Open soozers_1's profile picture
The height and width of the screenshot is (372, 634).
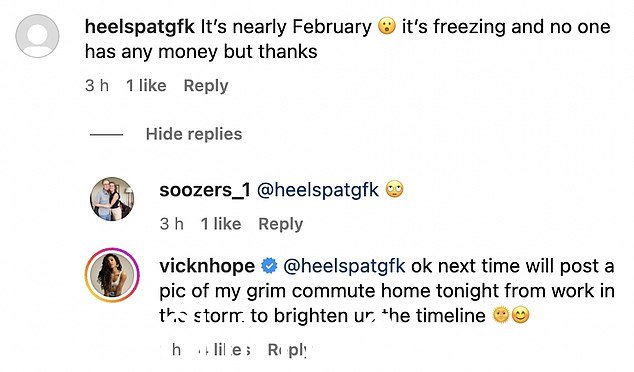click(x=112, y=199)
